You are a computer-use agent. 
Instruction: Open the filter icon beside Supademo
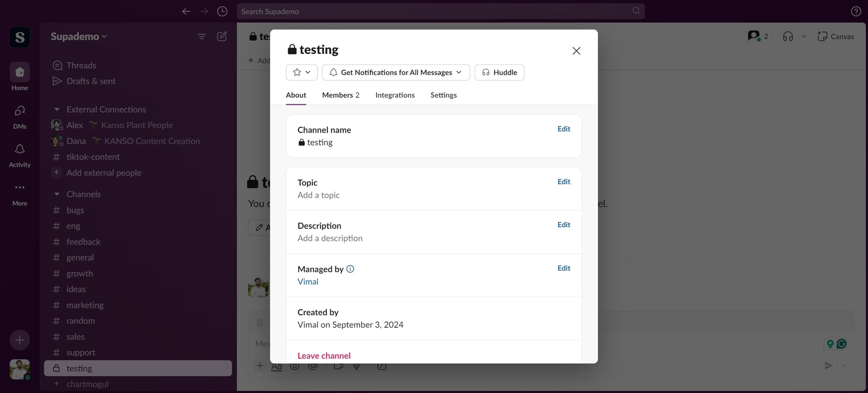pos(202,36)
